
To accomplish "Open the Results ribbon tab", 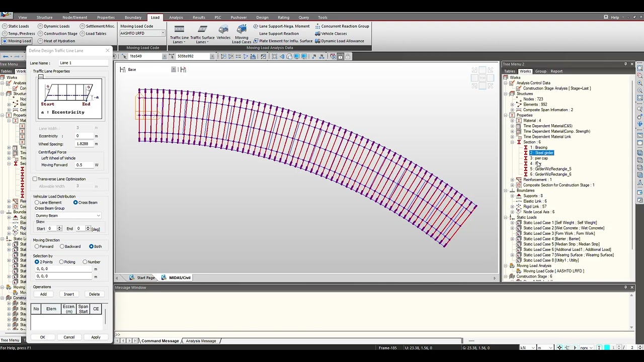I will (199, 17).
